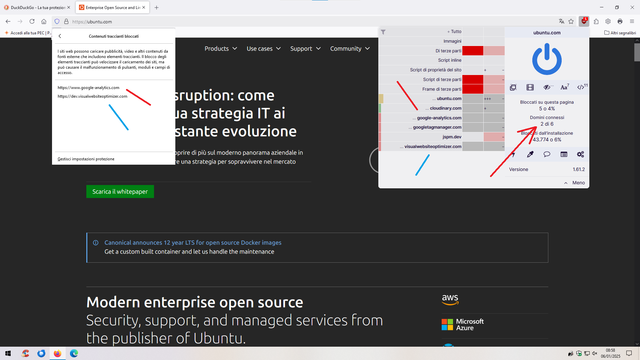640x360 pixels.
Task: Click the red cell for 'Frame di terze parti'
Action: point(473,89)
